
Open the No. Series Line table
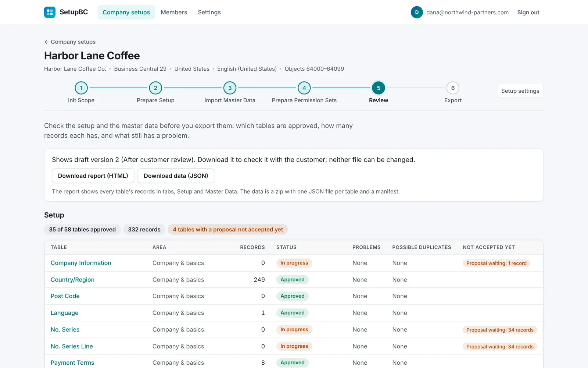tap(72, 346)
